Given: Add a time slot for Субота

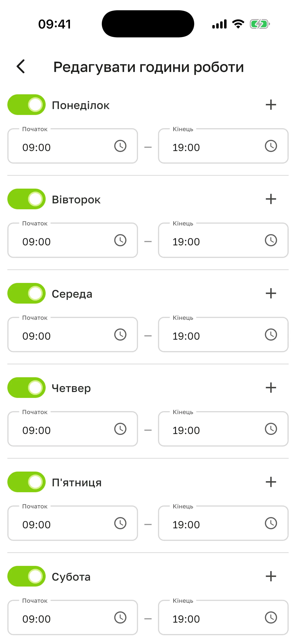Looking at the screenshot, I should pos(271,576).
